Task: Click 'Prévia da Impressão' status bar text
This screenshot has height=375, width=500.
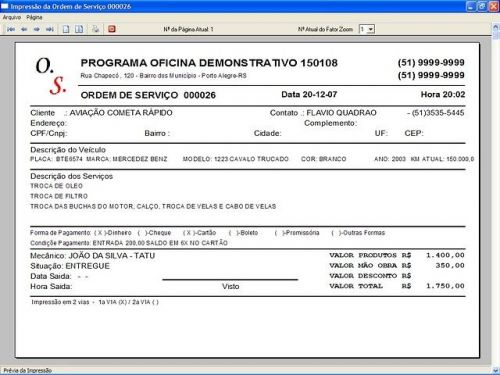Action: click(27, 370)
